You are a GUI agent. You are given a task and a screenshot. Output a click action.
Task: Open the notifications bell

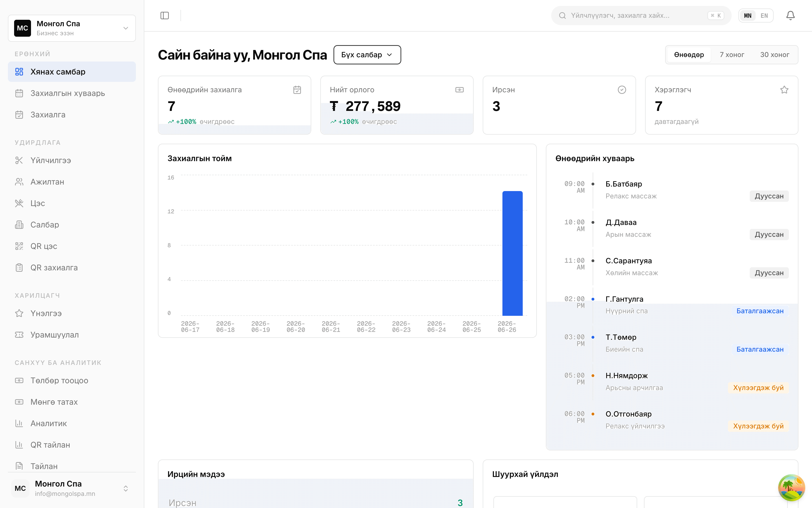point(790,16)
